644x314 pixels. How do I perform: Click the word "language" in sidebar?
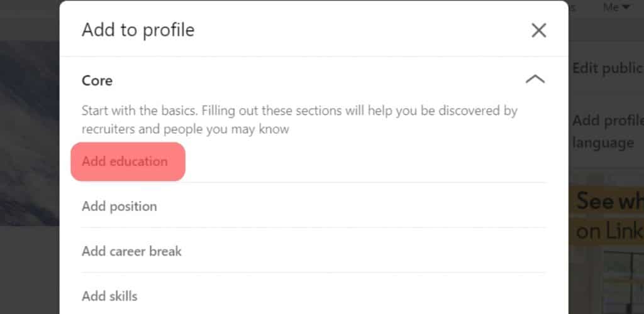[x=602, y=143]
